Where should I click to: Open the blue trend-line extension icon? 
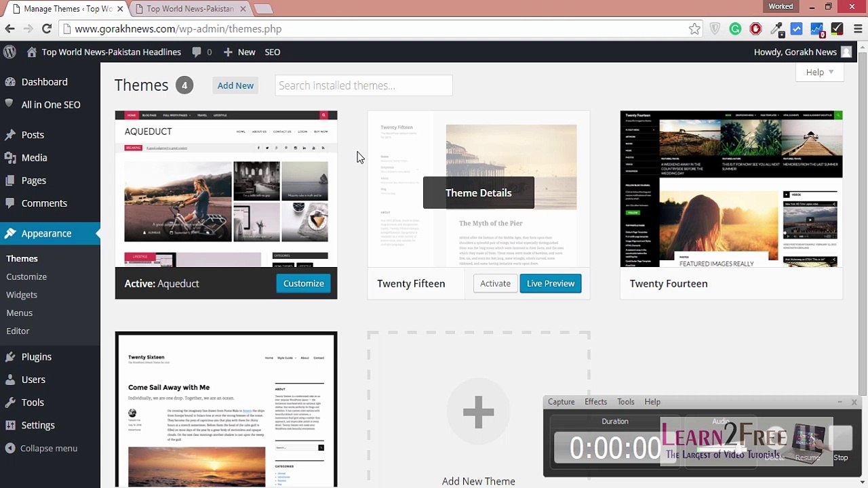[x=797, y=28]
